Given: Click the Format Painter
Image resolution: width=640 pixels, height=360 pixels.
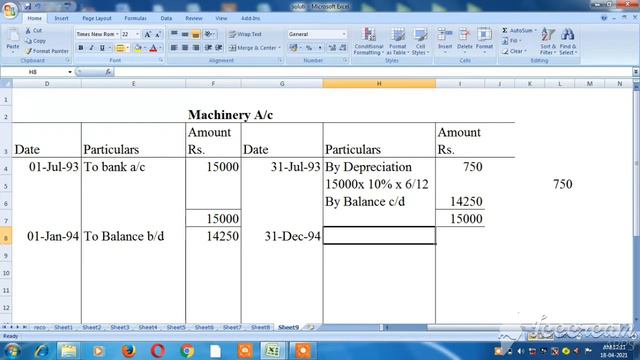Looking at the screenshot, I should [x=47, y=51].
